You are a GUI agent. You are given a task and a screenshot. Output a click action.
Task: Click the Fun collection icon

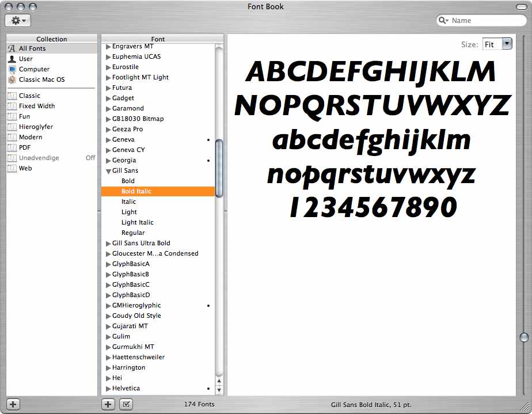point(12,117)
